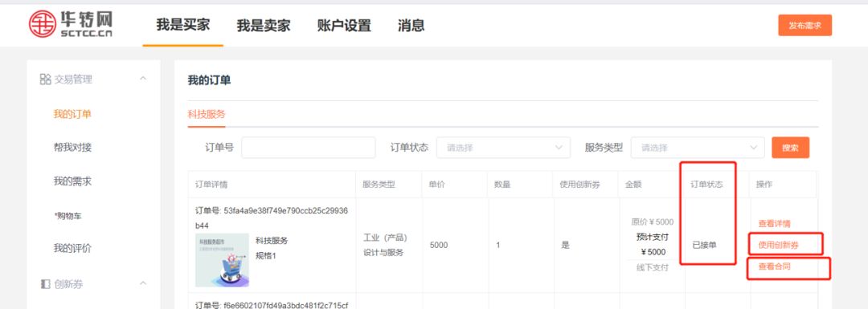
Task: Go to 消息 in top navigation
Action: pyautogui.click(x=411, y=26)
